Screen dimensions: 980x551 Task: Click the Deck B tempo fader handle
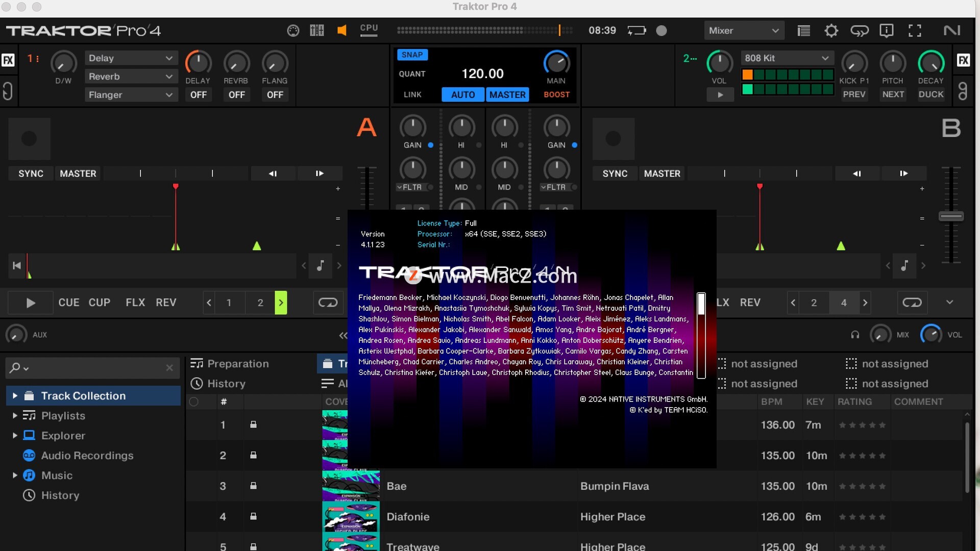(x=951, y=216)
